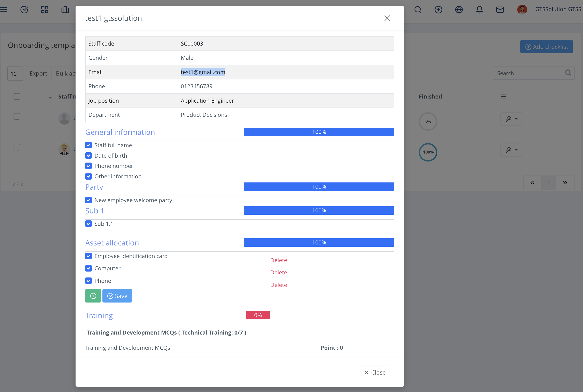
Task: Click the sort arrow beside Staff column header
Action: tap(50, 97)
